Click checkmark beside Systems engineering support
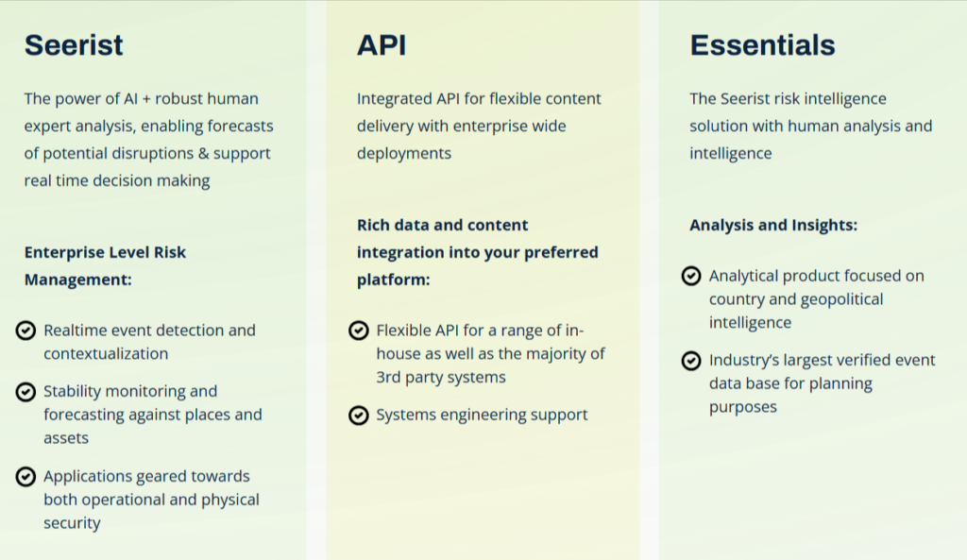Screen dimensions: 967x560 pyautogui.click(x=359, y=416)
